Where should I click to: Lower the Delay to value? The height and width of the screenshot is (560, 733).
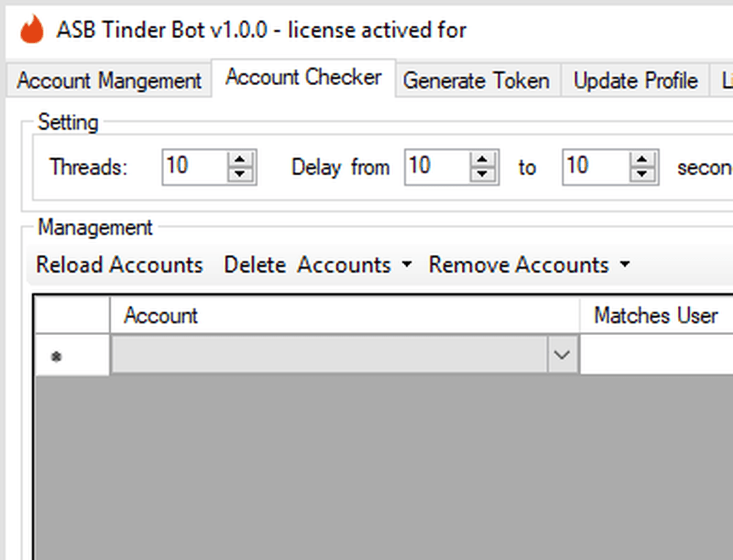click(642, 174)
